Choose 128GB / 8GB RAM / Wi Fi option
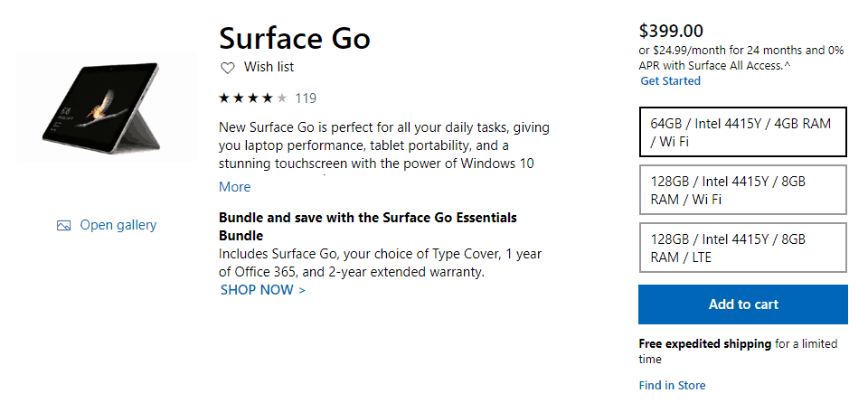 click(742, 190)
